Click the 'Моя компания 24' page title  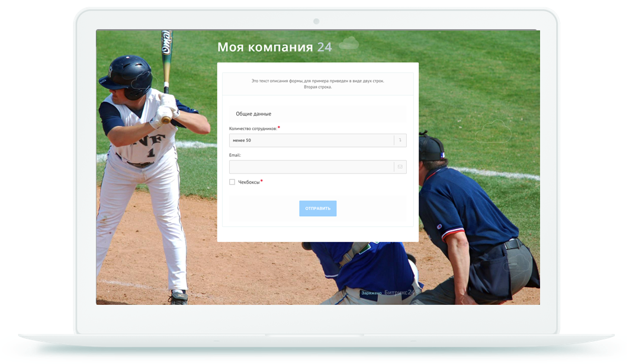pos(274,47)
